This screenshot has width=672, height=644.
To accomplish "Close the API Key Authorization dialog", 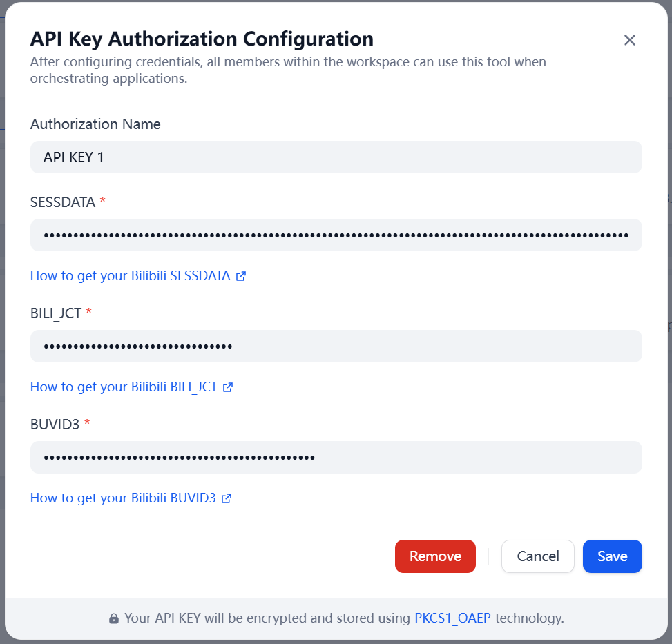I will coord(629,40).
